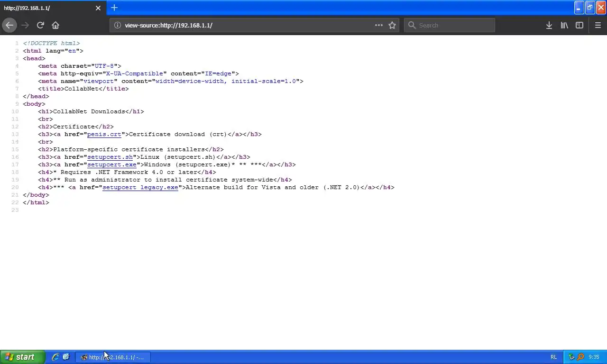Click the 'Certificate download (crt)' text

(178, 134)
